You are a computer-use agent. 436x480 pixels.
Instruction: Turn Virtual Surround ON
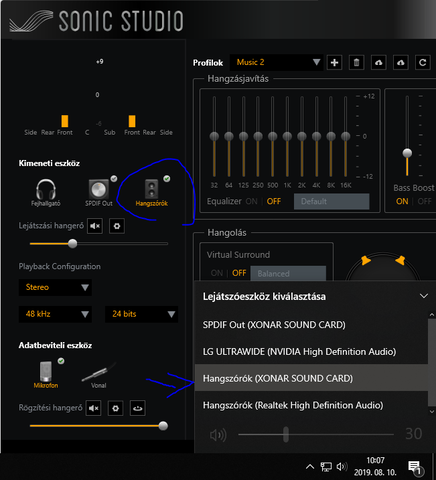(x=217, y=273)
